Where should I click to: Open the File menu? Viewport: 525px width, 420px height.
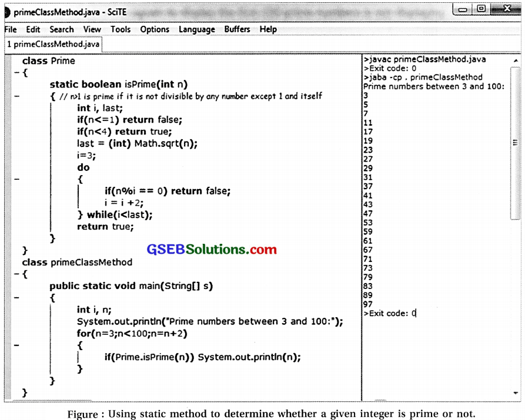point(9,29)
